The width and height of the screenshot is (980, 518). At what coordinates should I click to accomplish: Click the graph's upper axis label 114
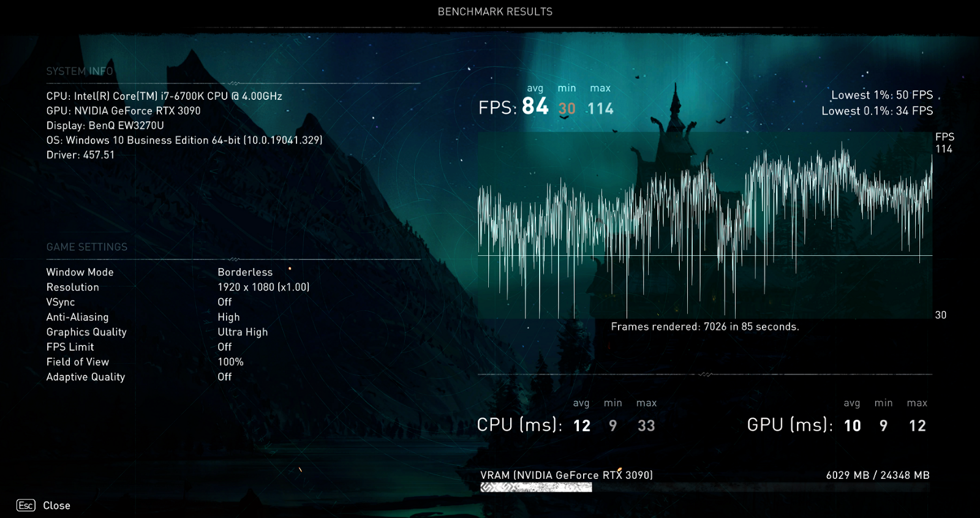[944, 149]
